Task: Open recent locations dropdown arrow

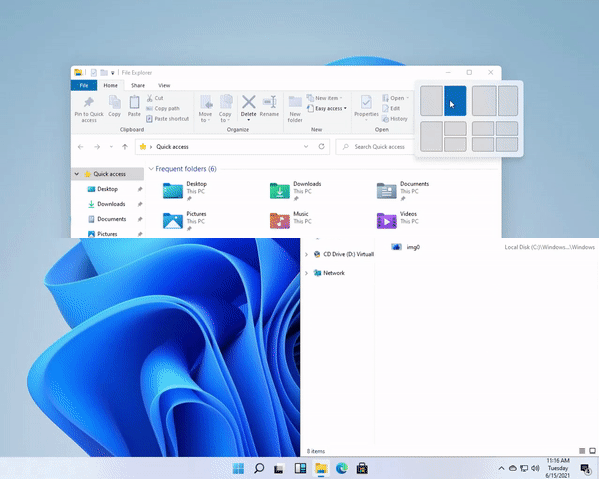Action: [x=111, y=147]
